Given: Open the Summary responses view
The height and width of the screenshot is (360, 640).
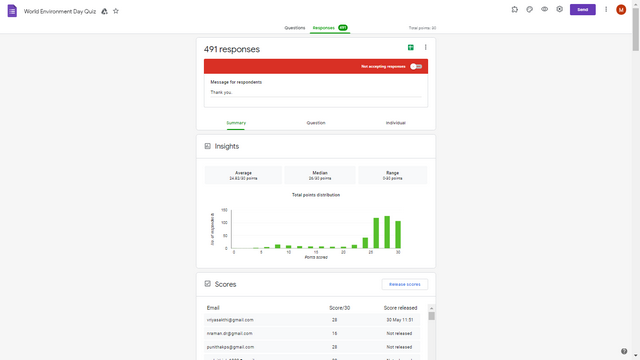Looking at the screenshot, I should click(236, 123).
